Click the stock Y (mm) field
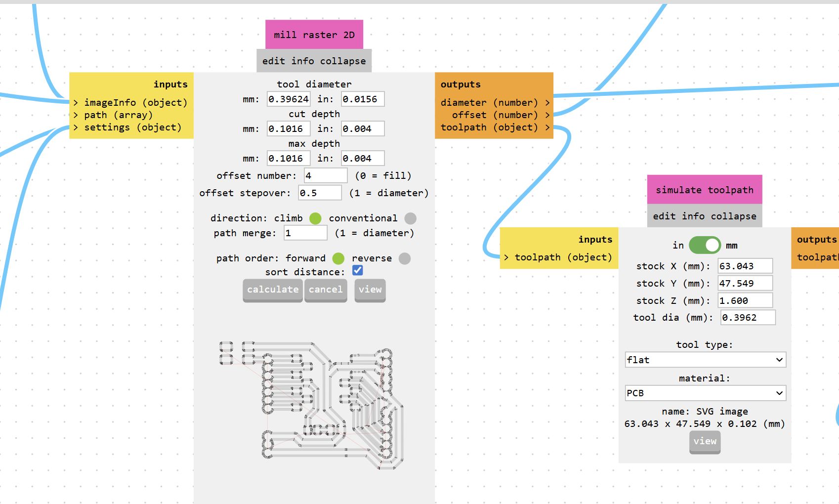839x504 pixels. [x=745, y=283]
